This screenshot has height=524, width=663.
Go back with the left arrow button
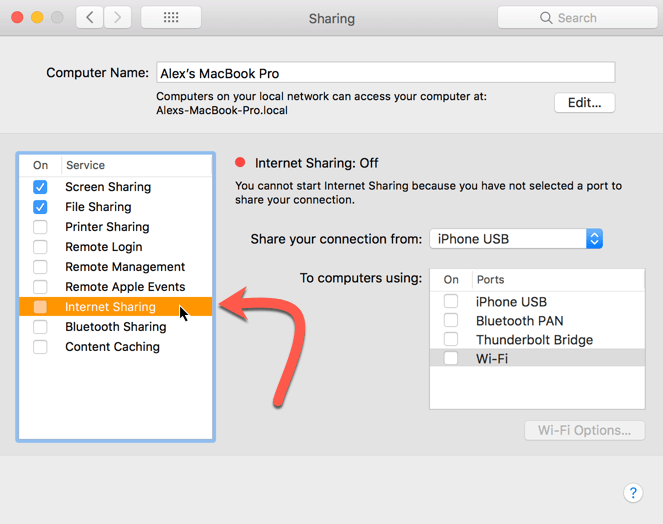(90, 17)
